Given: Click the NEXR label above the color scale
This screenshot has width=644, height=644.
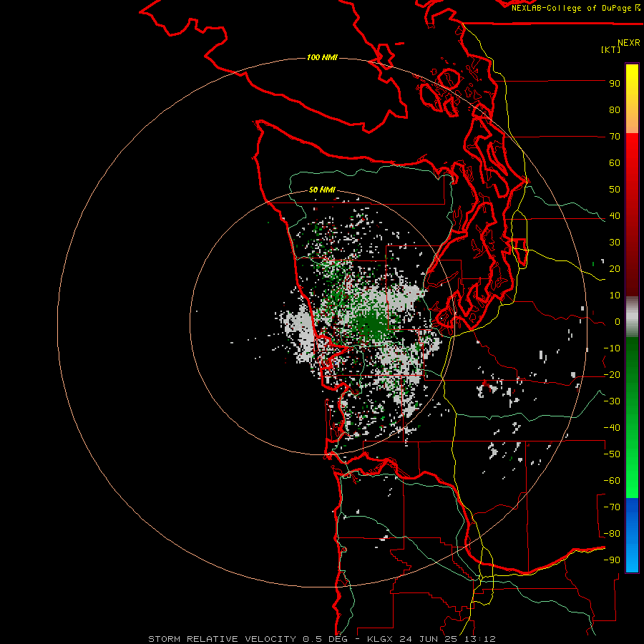Looking at the screenshot, I should (629, 42).
